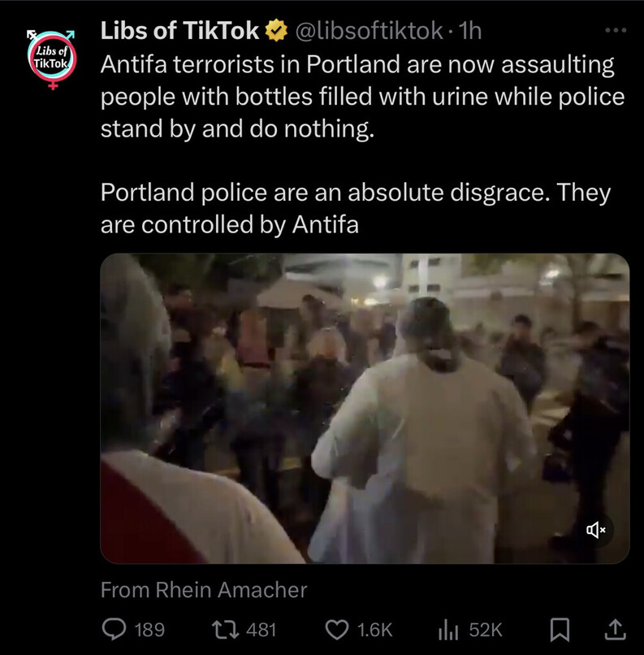Click the reply speech bubble icon
The height and width of the screenshot is (655, 644).
pyautogui.click(x=114, y=629)
